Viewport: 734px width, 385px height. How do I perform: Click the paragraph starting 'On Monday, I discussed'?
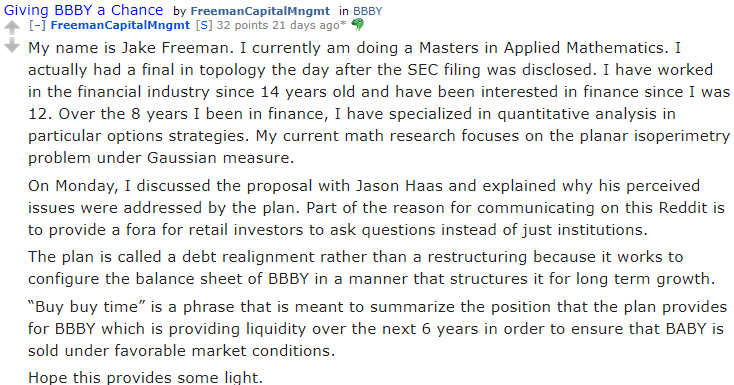click(x=376, y=207)
